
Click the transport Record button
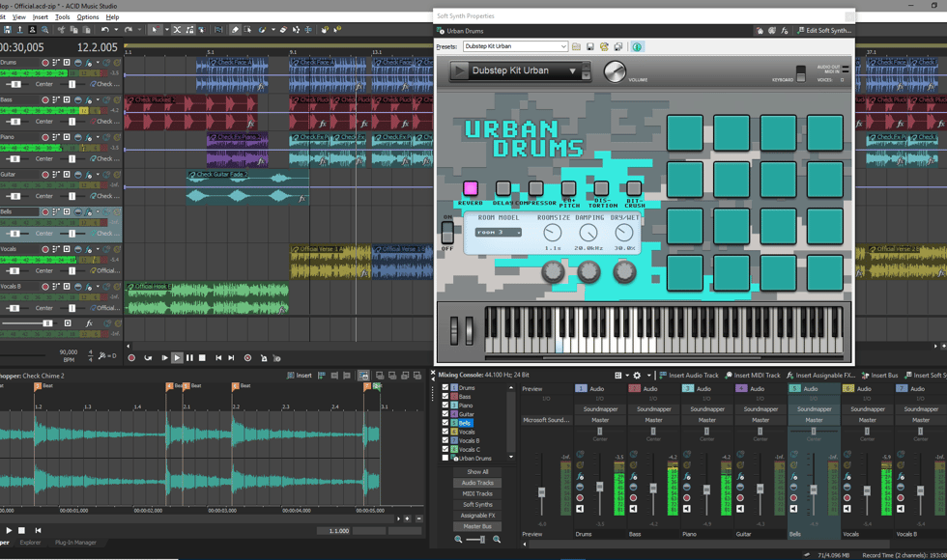(x=131, y=358)
